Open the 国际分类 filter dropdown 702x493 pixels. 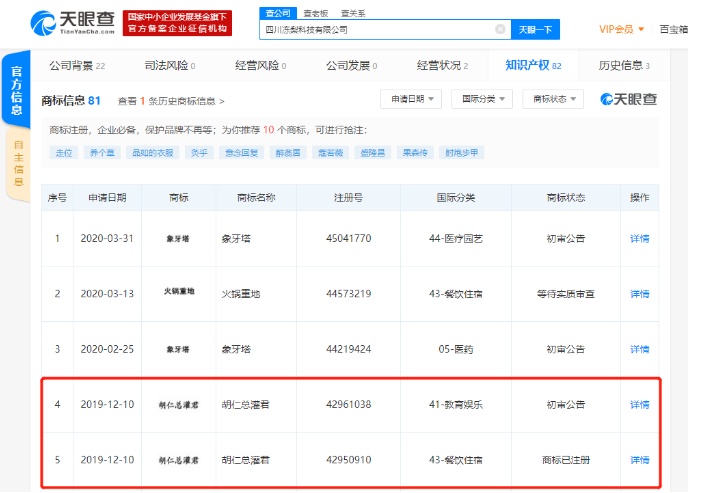click(481, 99)
